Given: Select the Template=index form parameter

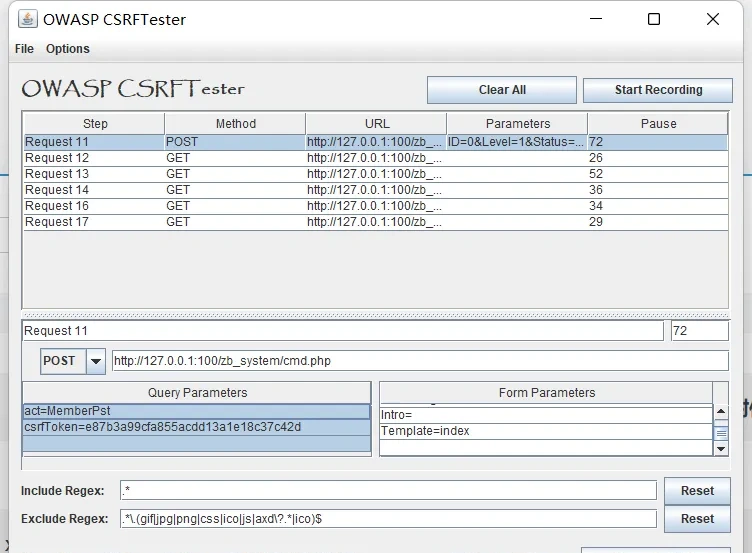Looking at the screenshot, I should 546,431.
